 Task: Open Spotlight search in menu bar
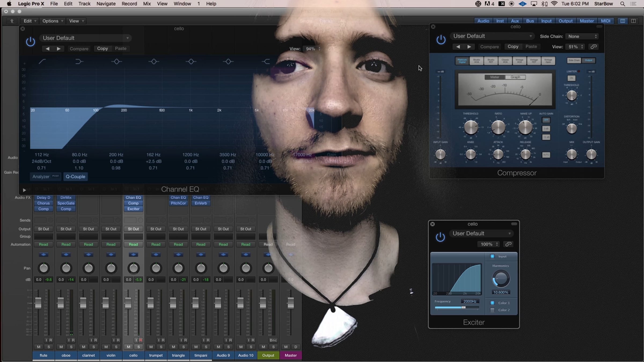click(623, 4)
